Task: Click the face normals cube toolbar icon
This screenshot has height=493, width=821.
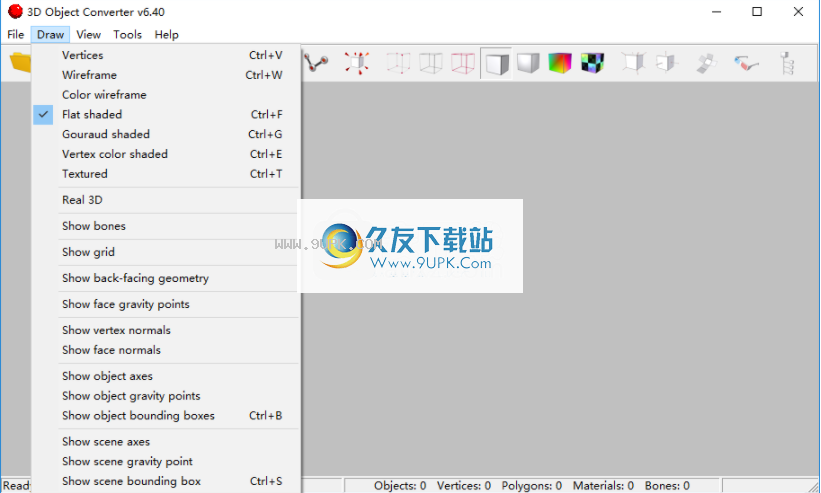Action: point(666,63)
